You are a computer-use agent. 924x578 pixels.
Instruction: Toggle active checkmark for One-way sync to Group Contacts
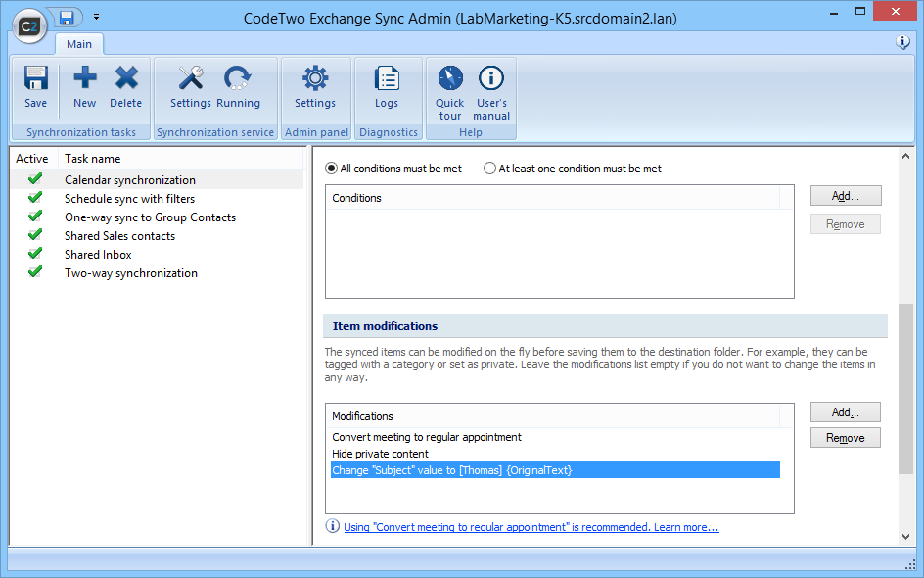click(x=35, y=216)
